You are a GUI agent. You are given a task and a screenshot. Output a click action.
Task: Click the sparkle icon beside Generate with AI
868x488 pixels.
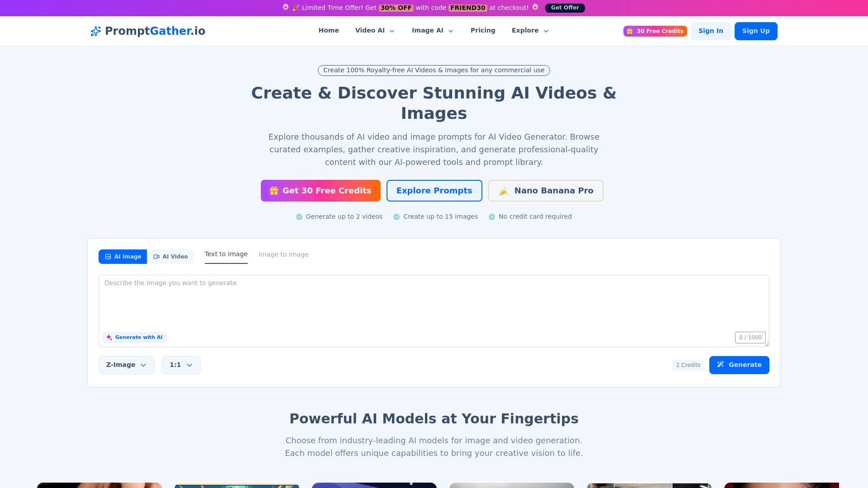(x=109, y=338)
